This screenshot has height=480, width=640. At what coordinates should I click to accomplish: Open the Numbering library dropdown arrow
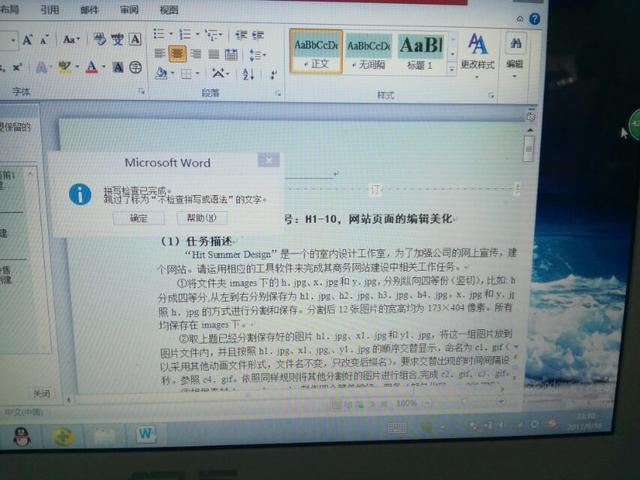[197, 34]
